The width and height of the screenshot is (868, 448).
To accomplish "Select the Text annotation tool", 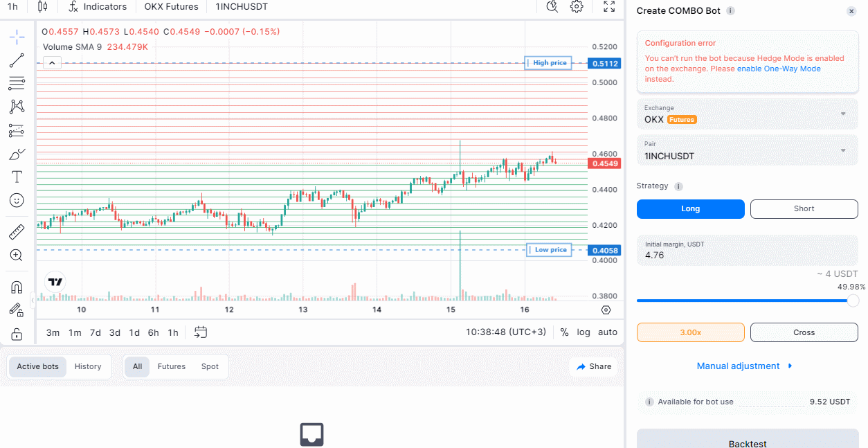I will click(x=17, y=177).
